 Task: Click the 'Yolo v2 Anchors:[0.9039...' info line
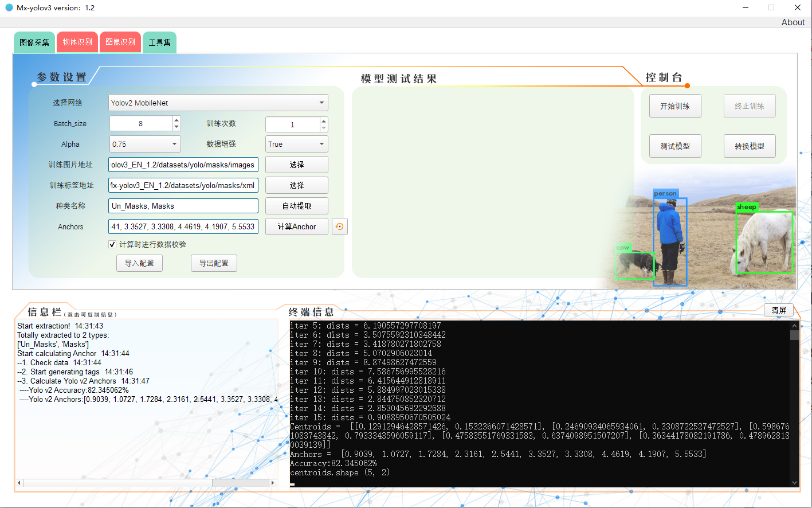pyautogui.click(x=149, y=399)
